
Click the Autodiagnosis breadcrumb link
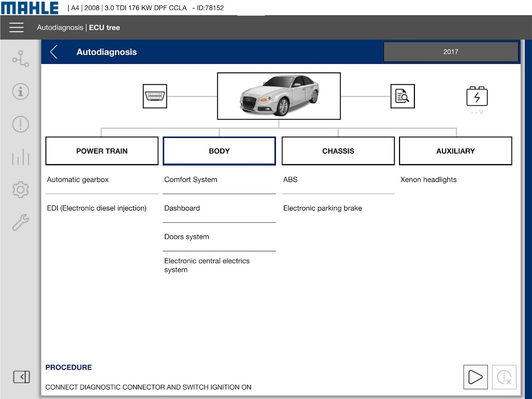pyautogui.click(x=60, y=27)
